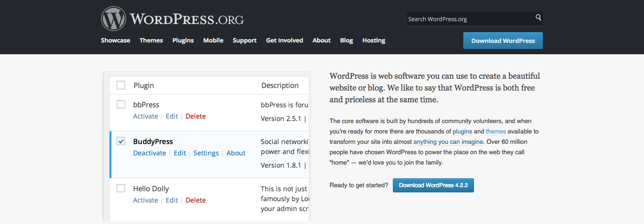644x224 pixels.
Task: Open Settings under BuddyPress
Action: 206,153
